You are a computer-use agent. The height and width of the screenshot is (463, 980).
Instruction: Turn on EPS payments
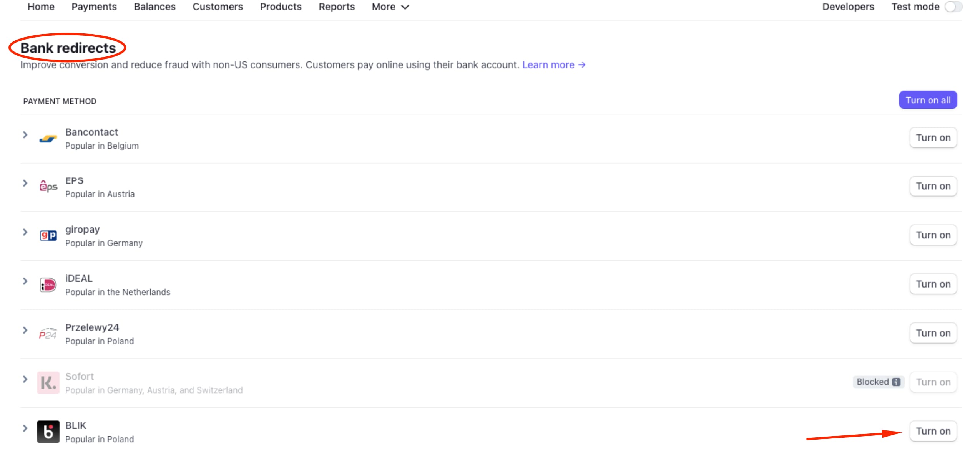click(933, 186)
